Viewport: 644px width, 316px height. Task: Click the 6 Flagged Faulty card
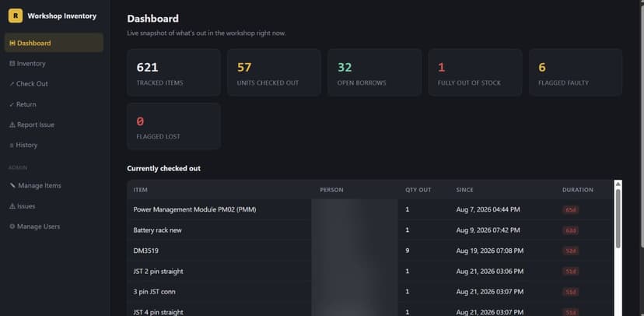(x=576, y=72)
